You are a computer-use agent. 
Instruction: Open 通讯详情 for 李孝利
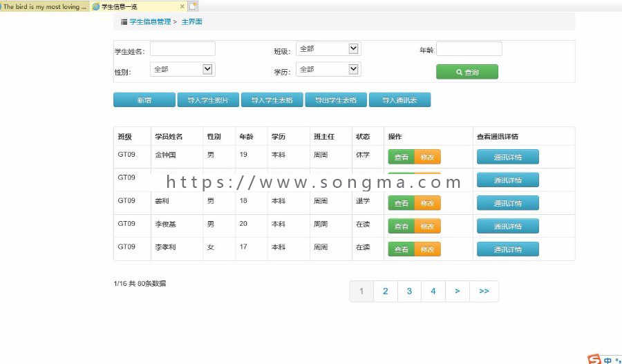click(x=508, y=249)
